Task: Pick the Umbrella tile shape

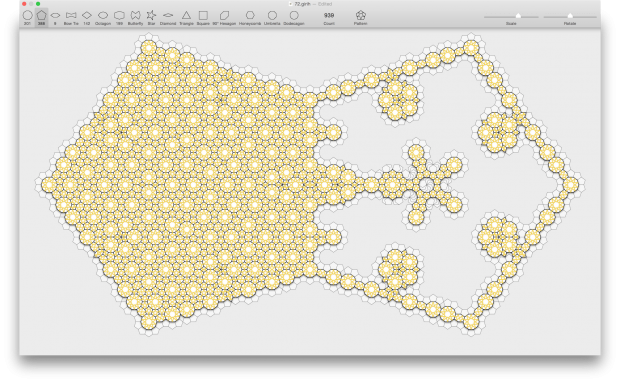Action: [x=272, y=17]
